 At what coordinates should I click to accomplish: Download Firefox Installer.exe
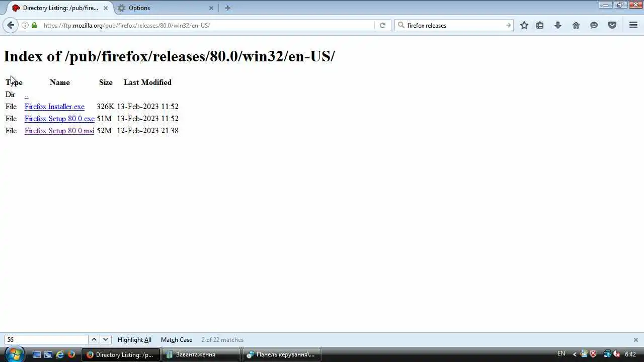[x=54, y=107]
